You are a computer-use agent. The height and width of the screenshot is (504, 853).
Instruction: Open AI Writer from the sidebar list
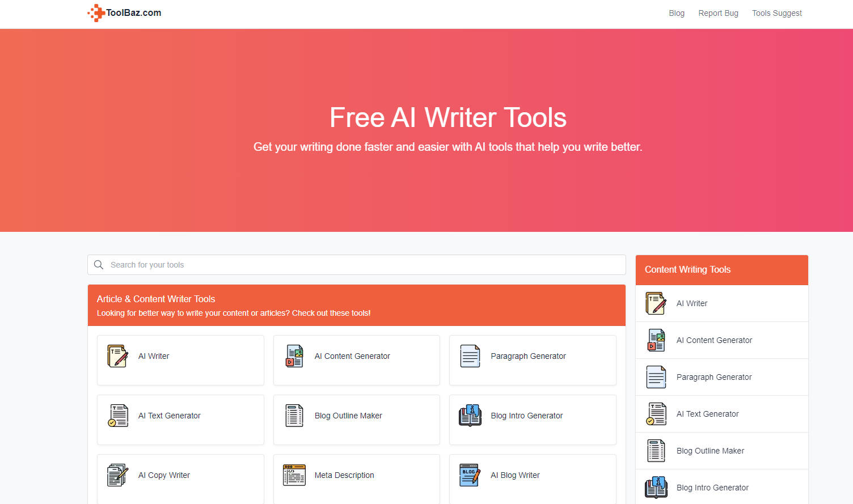692,303
